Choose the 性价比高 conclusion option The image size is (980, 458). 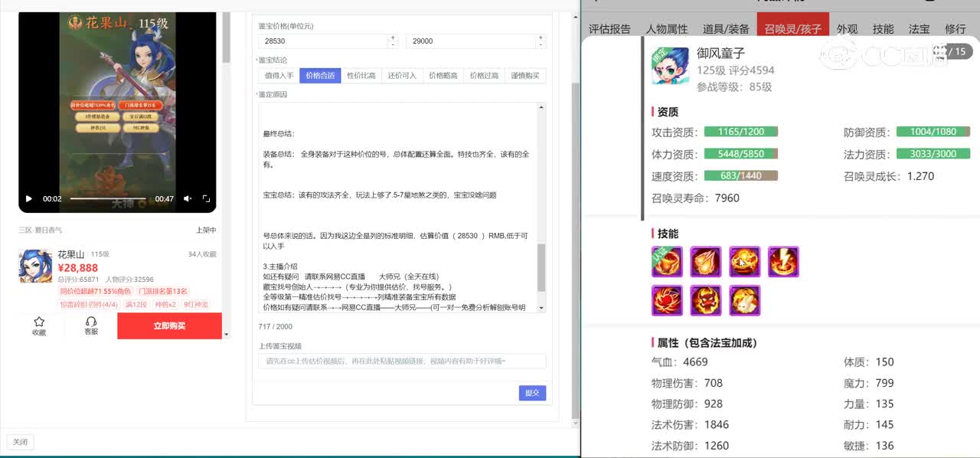point(361,75)
